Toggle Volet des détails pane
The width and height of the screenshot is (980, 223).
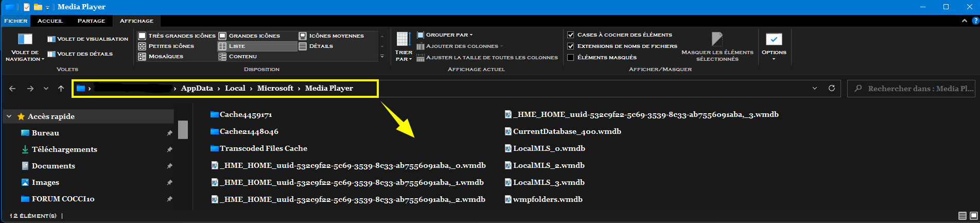[80, 54]
